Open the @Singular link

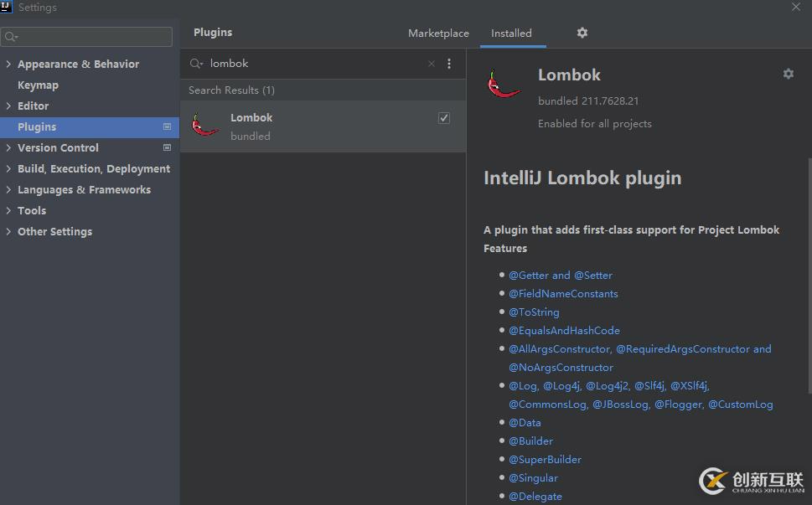[533, 477]
